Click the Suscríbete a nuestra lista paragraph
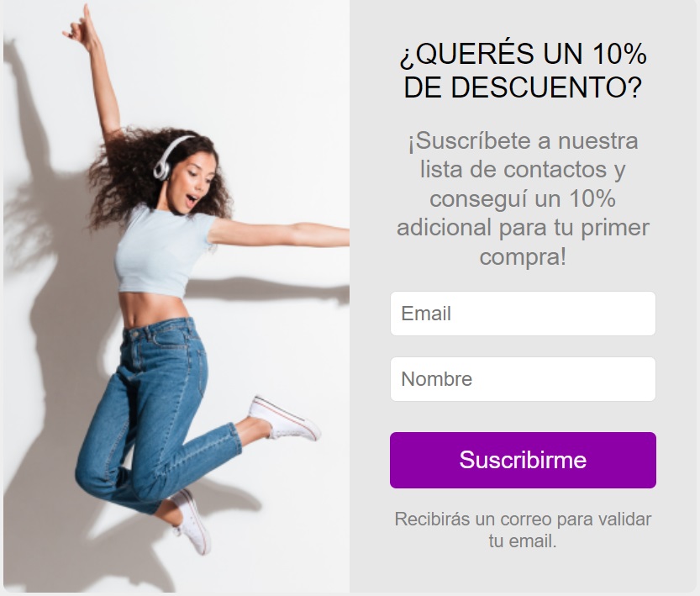 point(523,198)
